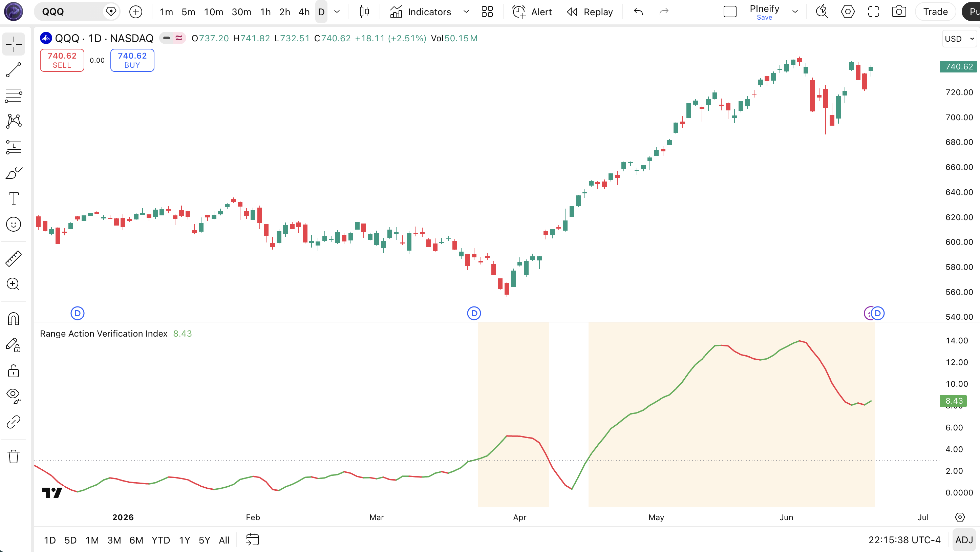Image resolution: width=980 pixels, height=552 pixels.
Task: Select the text annotation tool
Action: pos(14,198)
